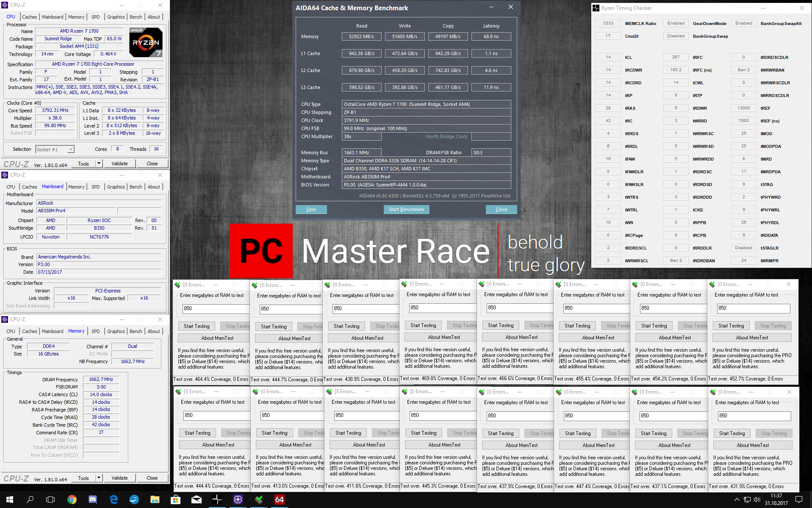
Task: Click the RAM megabytes field in the 452.7% coverage MemTest window
Action: click(x=754, y=308)
